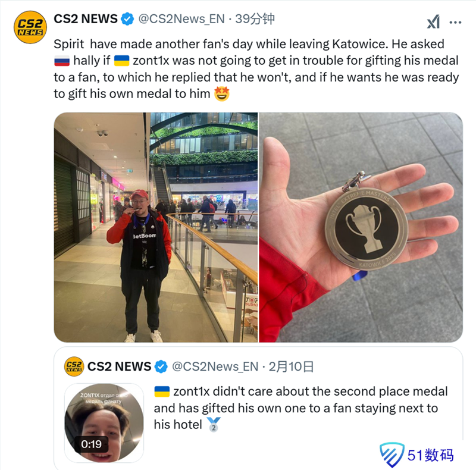Click the second place medal emoji
This screenshot has width=476, height=470.
(x=214, y=424)
